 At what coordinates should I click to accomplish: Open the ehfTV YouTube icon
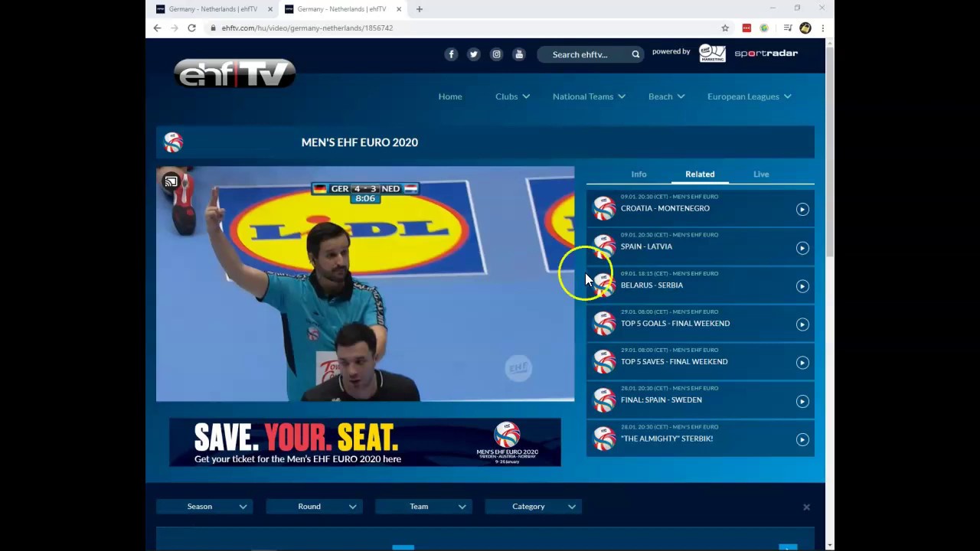pos(519,54)
